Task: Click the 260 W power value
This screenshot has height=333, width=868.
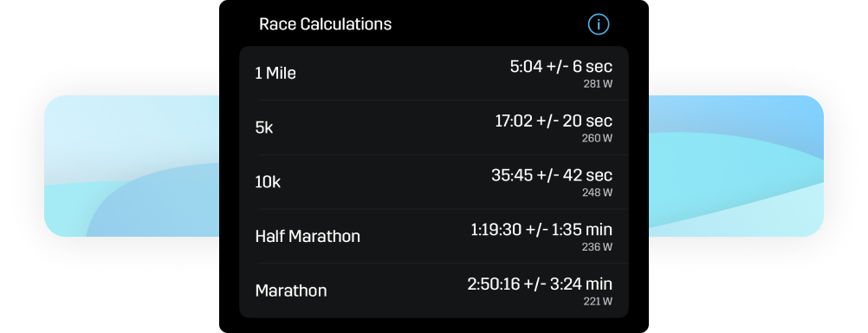Action: pos(598,139)
